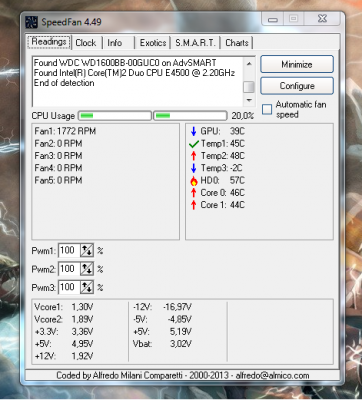Switch to the S.M.A.R.T. tab
This screenshot has width=362, height=400.
click(195, 43)
